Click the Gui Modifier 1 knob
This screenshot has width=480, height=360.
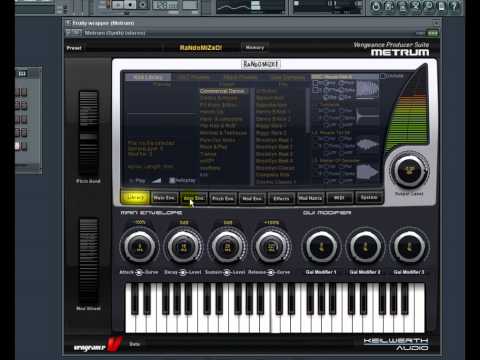(321, 247)
